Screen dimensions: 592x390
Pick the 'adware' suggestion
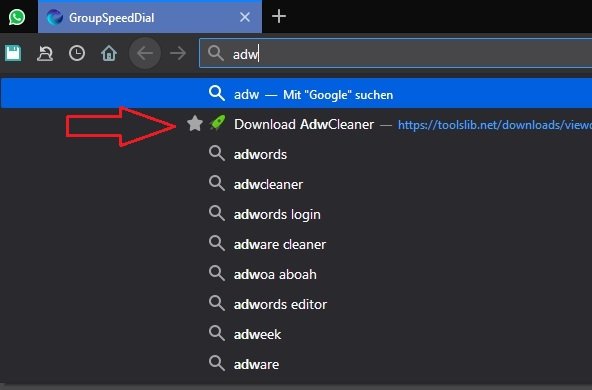[296, 364]
